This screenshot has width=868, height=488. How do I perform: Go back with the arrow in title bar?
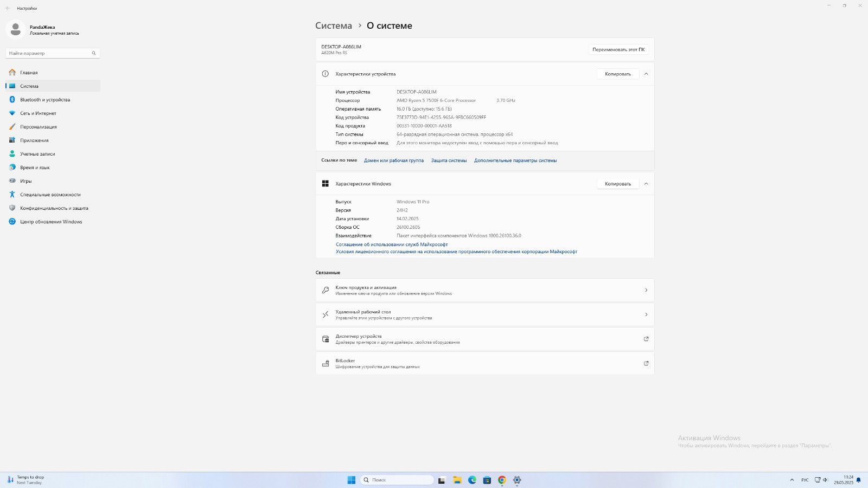tap(8, 8)
